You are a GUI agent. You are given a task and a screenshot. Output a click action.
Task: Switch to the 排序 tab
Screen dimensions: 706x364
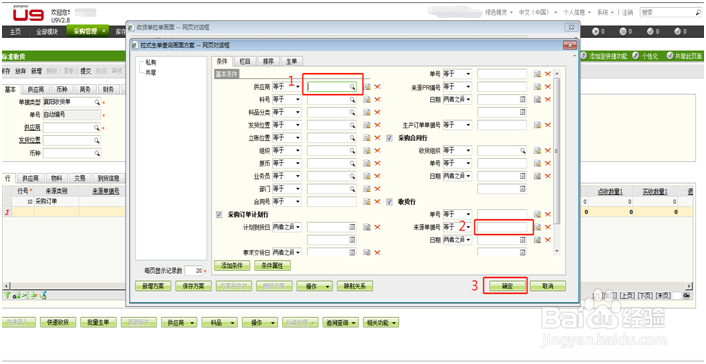point(269,61)
